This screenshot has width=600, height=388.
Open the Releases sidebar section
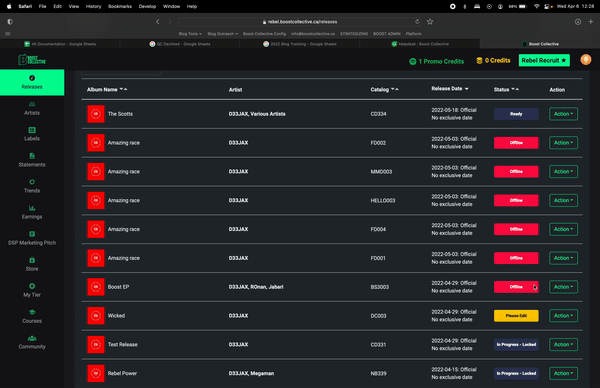click(32, 82)
